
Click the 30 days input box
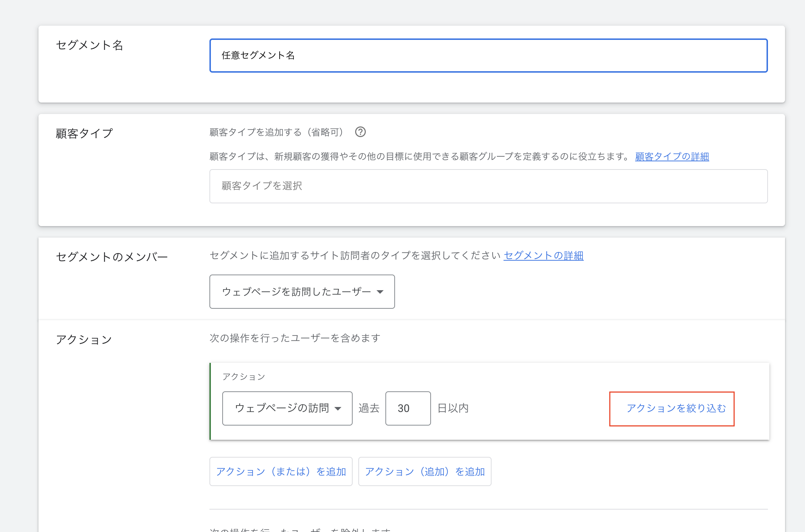pos(408,408)
